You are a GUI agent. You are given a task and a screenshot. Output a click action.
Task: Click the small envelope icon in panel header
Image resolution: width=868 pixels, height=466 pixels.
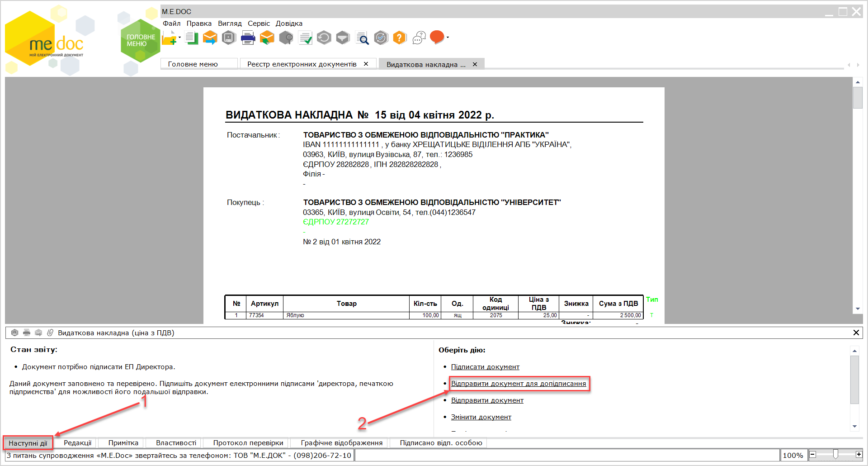pyautogui.click(x=38, y=333)
